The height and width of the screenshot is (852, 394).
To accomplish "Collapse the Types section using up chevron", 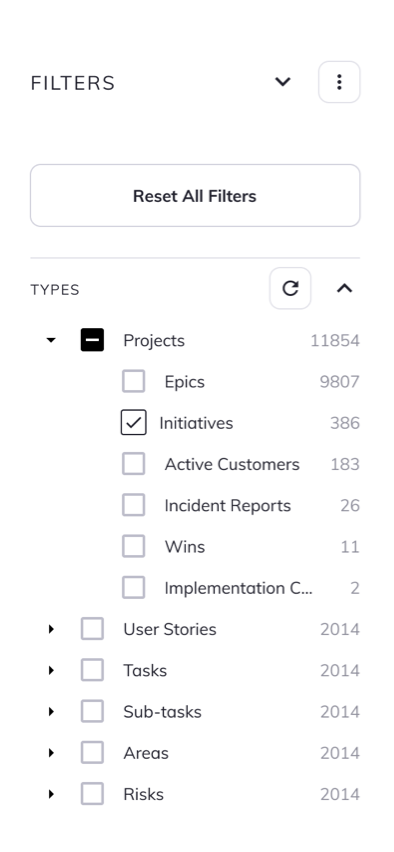I will (x=345, y=288).
